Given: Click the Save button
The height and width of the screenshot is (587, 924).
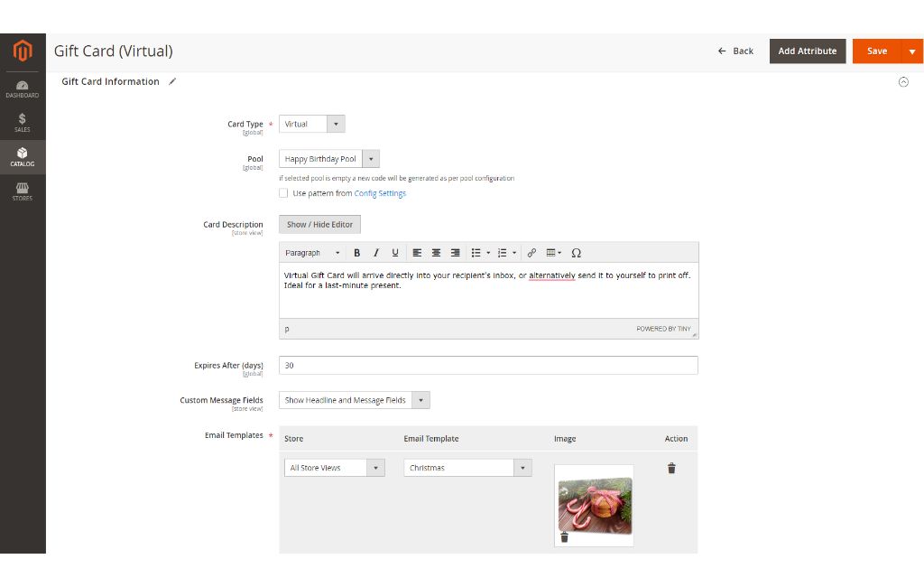Looking at the screenshot, I should pos(877,51).
